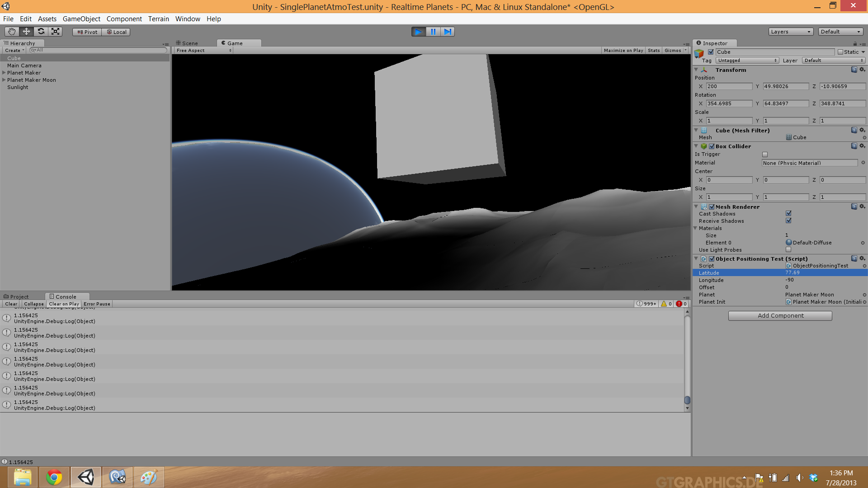Screen dimensions: 868x488
Task: Expand the Planet Maker Moon tree item
Action: pos(4,80)
